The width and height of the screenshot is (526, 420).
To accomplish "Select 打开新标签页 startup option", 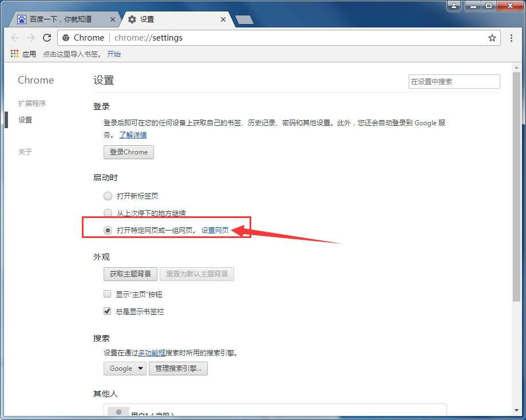I will (x=108, y=196).
